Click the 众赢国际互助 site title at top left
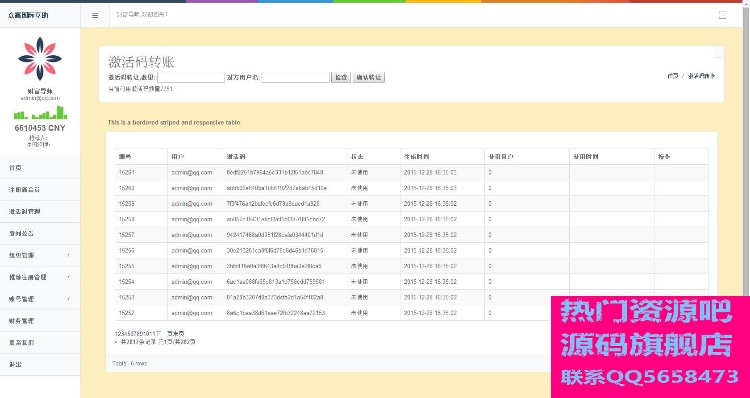Screen dimensions: 750x398 28,15
